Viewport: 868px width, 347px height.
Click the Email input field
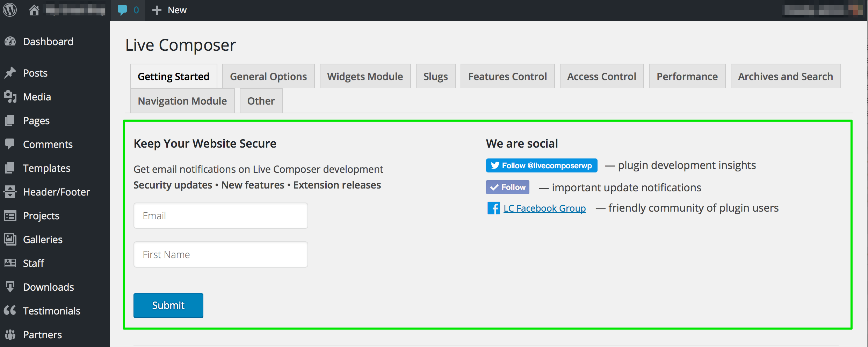point(221,216)
